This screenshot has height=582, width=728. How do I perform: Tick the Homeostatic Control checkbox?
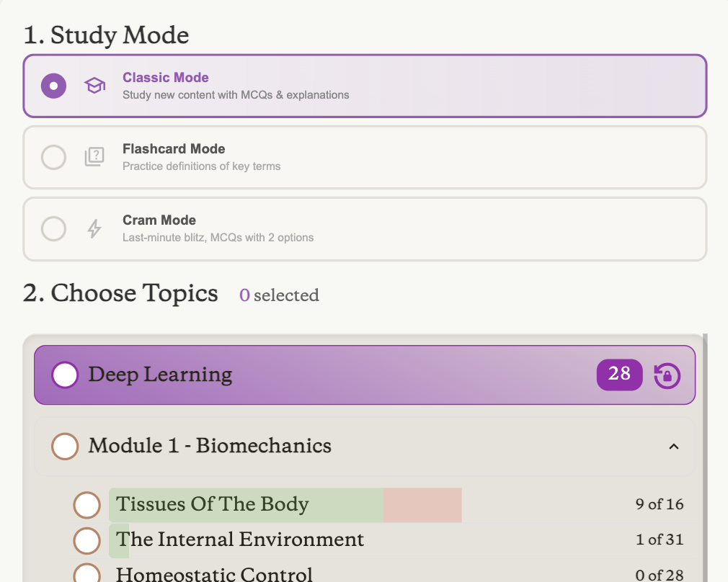pos(86,574)
